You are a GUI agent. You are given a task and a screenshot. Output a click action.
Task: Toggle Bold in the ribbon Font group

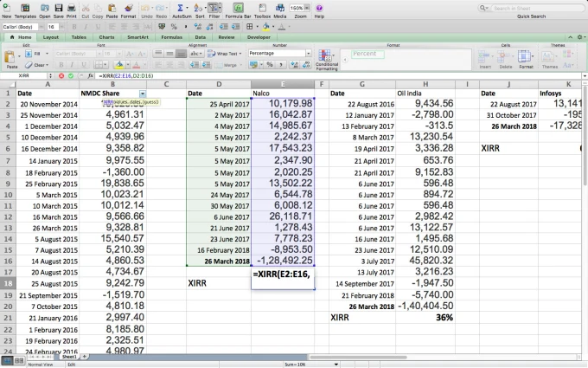tap(61, 65)
